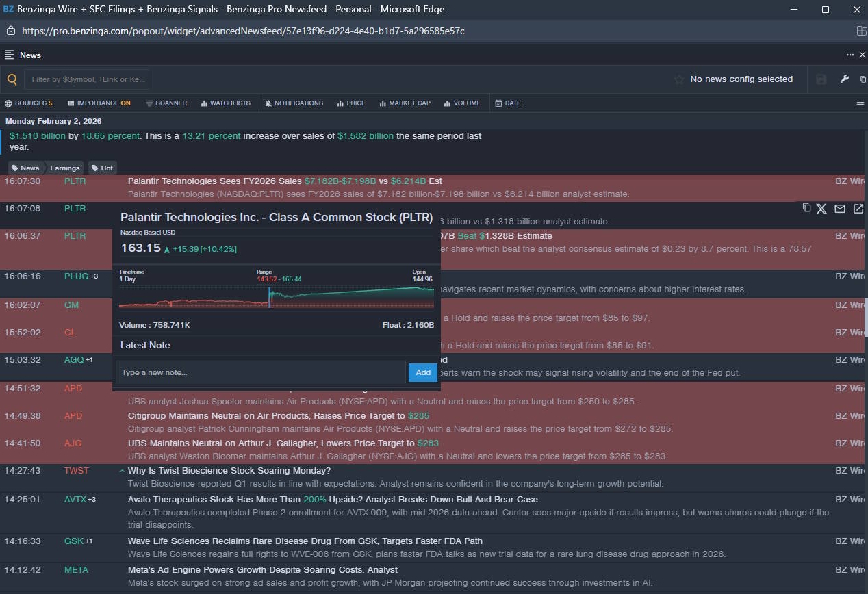This screenshot has width=868, height=594.
Task: Open the Date filter
Action: [509, 103]
